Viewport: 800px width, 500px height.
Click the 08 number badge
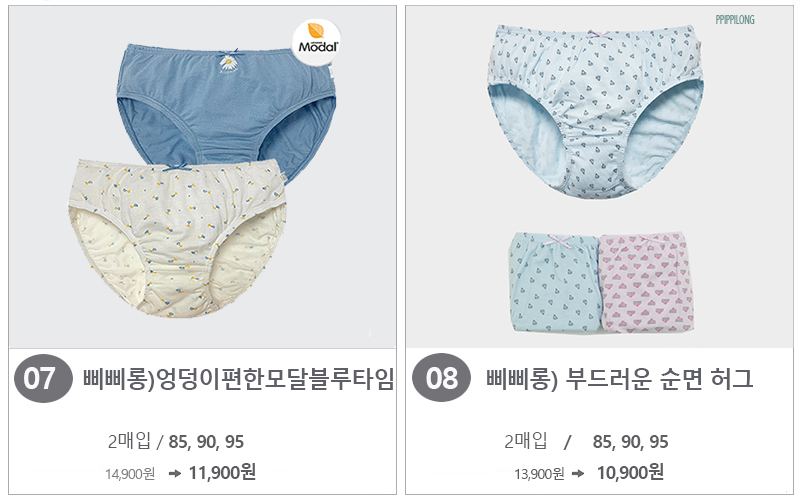coord(441,378)
